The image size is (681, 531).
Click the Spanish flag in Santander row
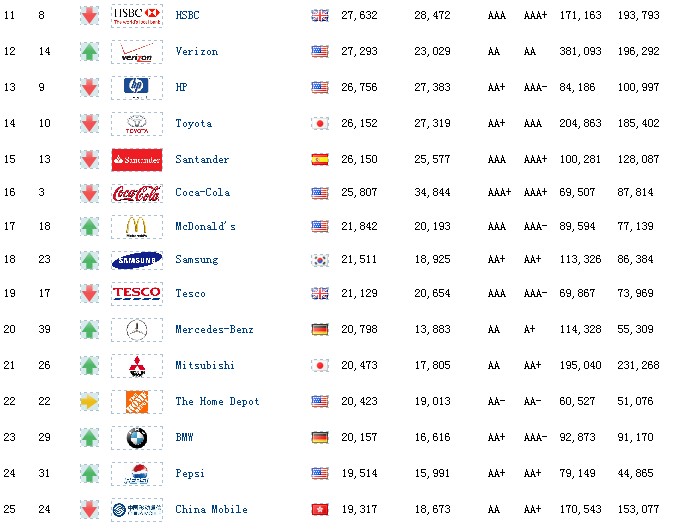click(320, 160)
